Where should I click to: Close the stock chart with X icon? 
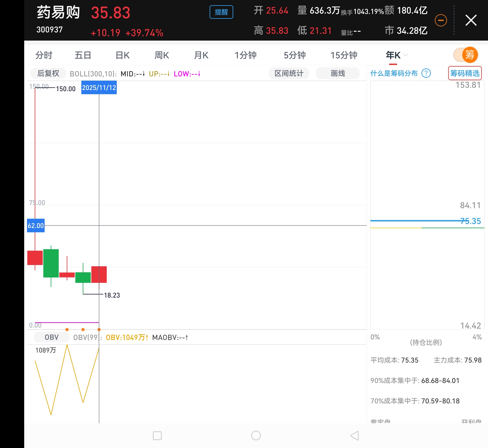click(471, 20)
